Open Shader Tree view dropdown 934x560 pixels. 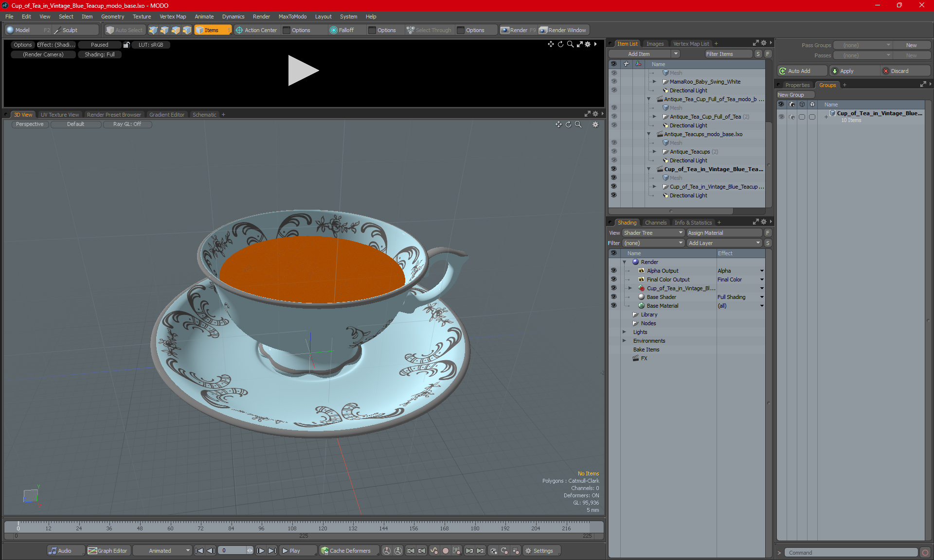point(653,233)
